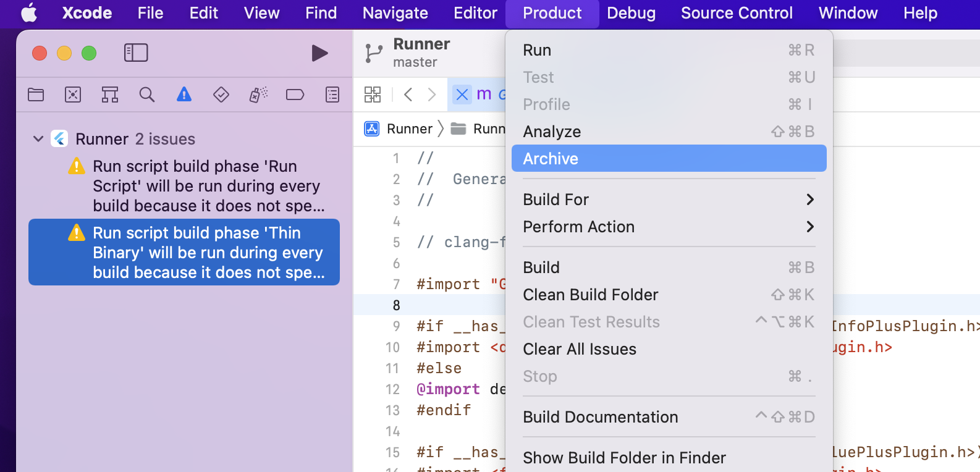Image resolution: width=980 pixels, height=472 pixels.
Task: Open the Debug navigator spray icon
Action: 258,95
